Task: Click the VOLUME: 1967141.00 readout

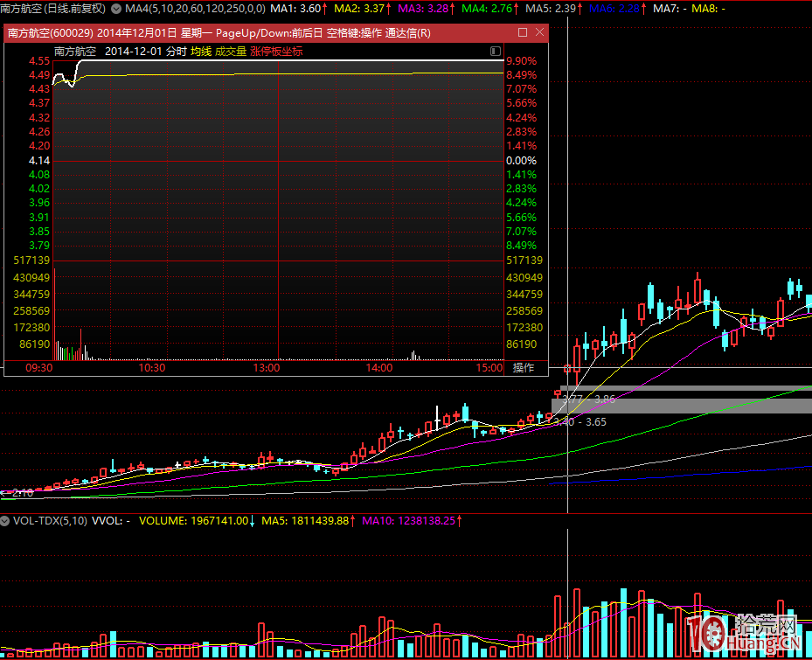Action: click(194, 521)
